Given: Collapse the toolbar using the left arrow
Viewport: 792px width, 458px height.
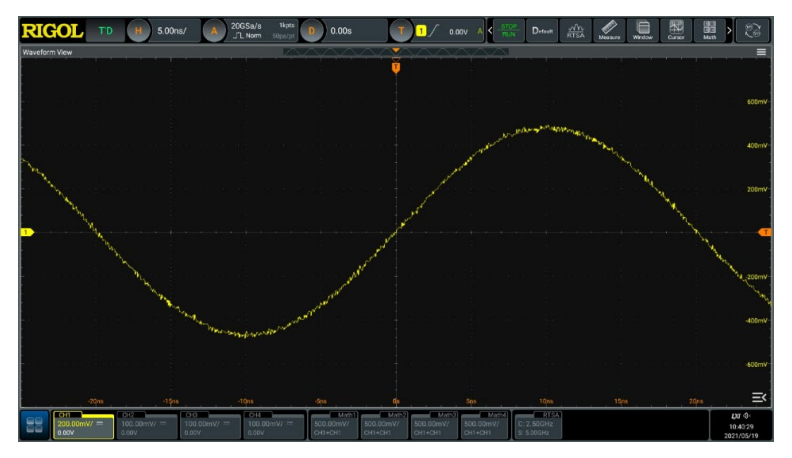Looking at the screenshot, I should point(489,31).
